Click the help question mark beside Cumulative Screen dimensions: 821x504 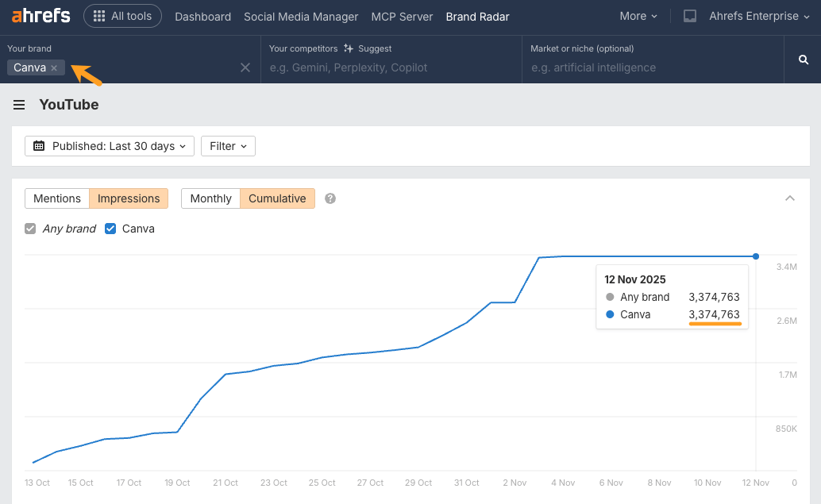330,198
